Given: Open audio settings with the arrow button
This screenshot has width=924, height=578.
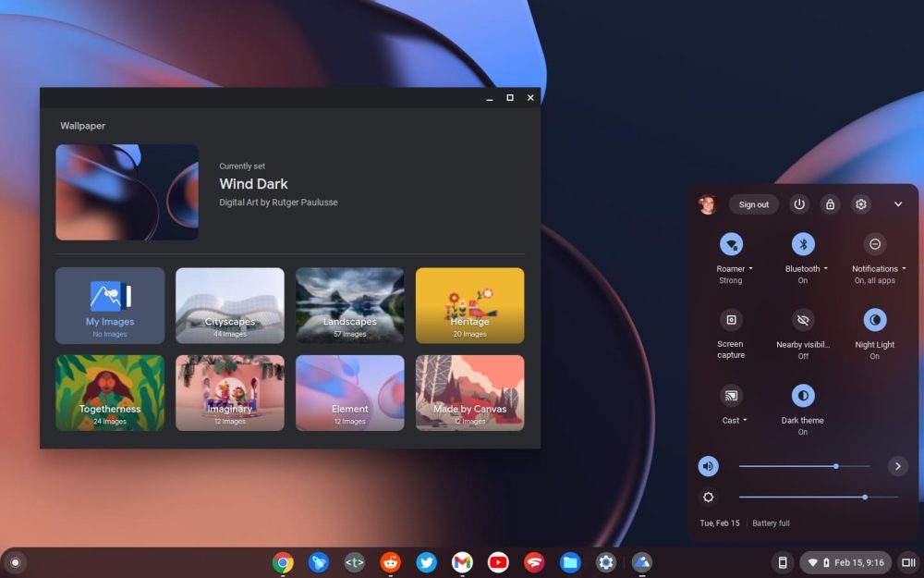Looking at the screenshot, I should click(898, 466).
